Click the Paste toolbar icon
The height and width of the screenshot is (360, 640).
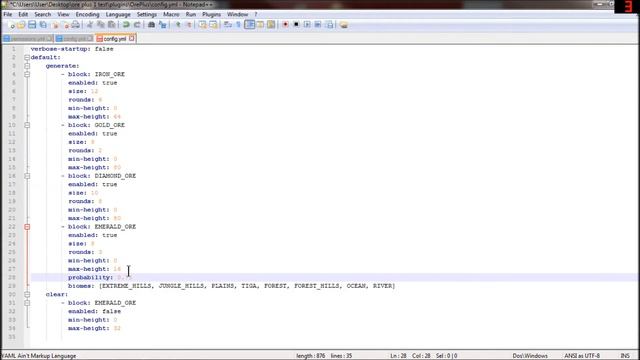coord(111,25)
